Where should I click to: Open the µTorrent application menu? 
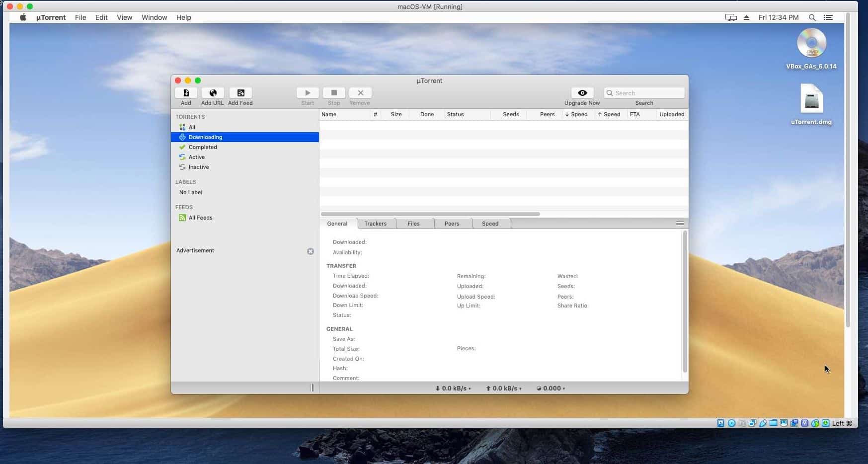pos(51,17)
